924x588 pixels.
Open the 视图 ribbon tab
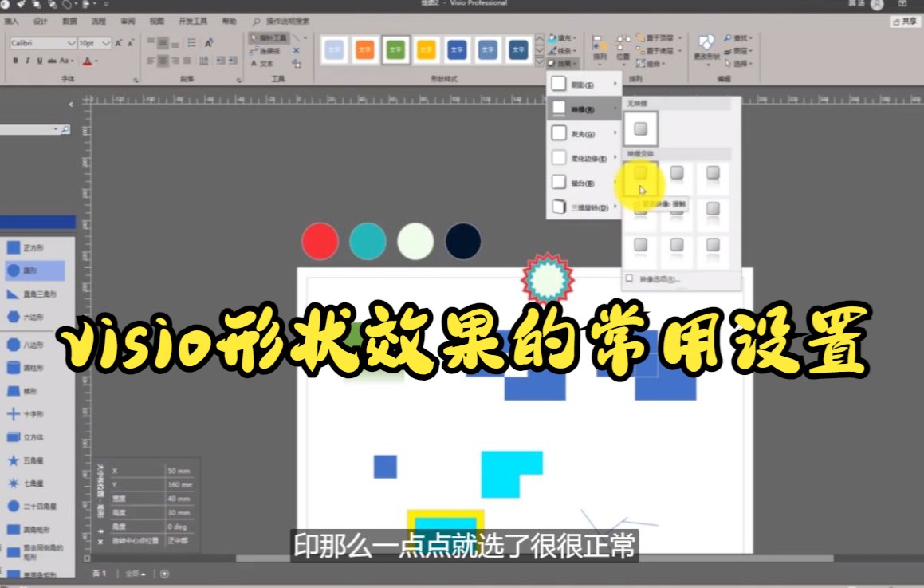(x=155, y=21)
